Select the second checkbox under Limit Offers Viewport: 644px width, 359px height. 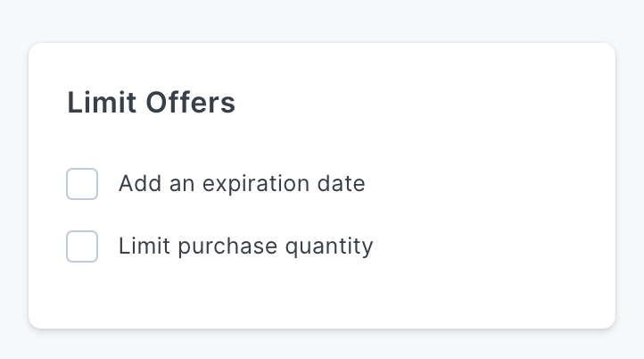(x=82, y=246)
